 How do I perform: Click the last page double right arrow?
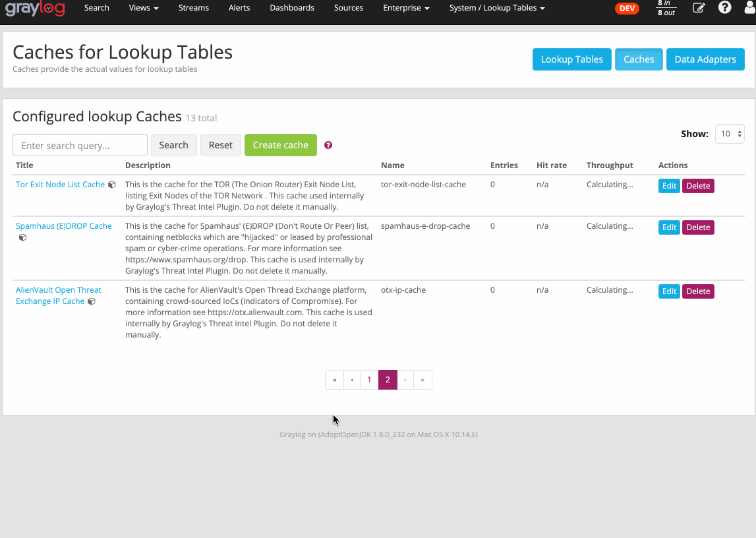click(423, 380)
